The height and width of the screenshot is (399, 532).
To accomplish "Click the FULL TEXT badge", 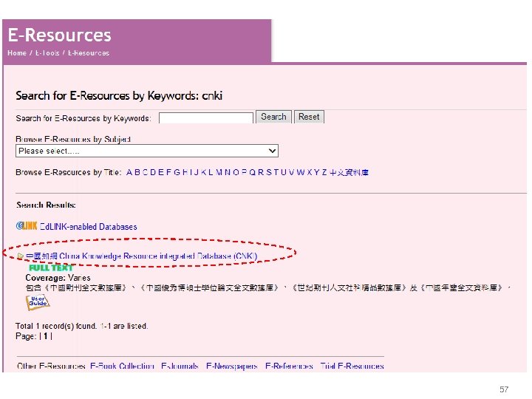I will click(x=51, y=267).
